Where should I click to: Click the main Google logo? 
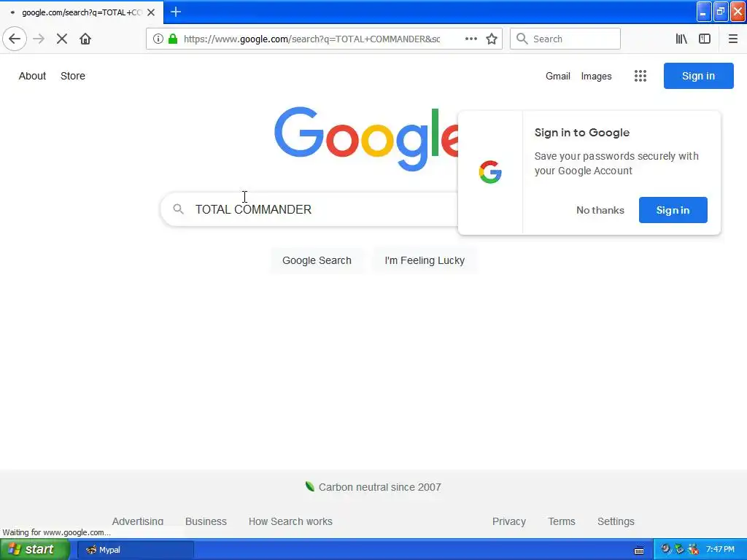366,138
